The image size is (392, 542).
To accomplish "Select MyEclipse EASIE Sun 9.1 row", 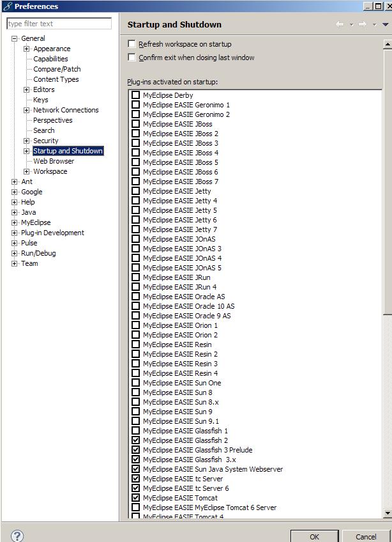I will click(181, 421).
